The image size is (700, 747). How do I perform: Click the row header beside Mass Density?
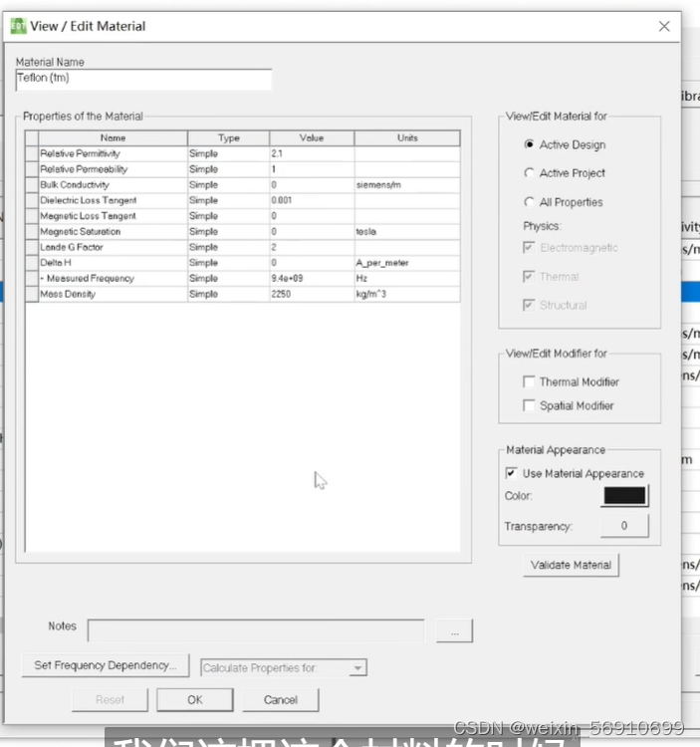[x=32, y=294]
